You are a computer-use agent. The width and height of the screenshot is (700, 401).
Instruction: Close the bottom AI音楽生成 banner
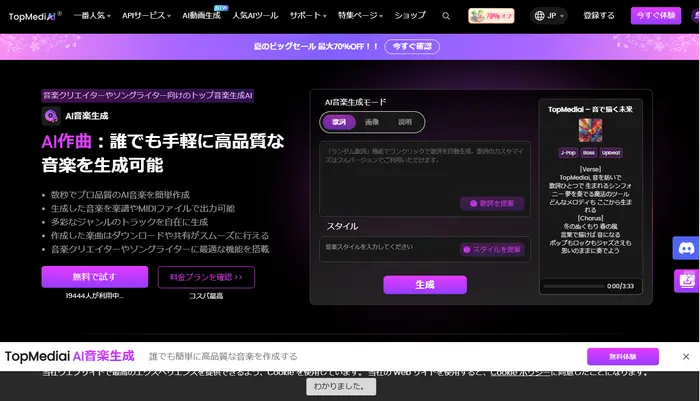click(x=686, y=356)
